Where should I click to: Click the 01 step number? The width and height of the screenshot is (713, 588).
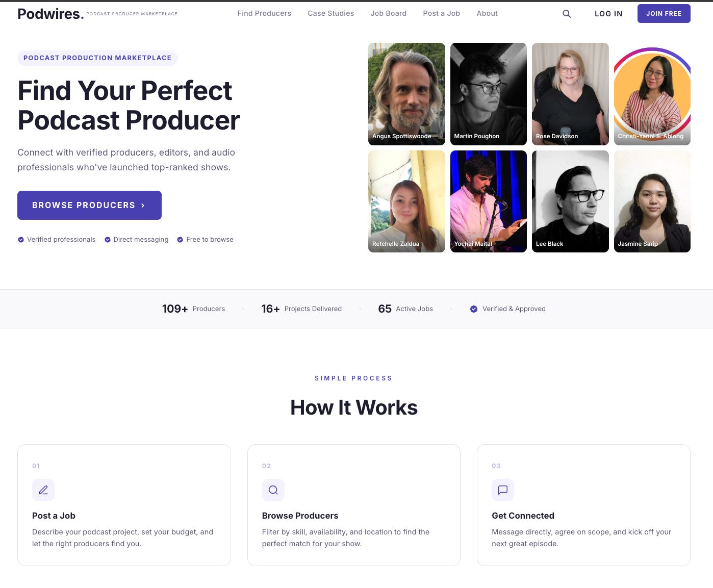[x=36, y=466]
